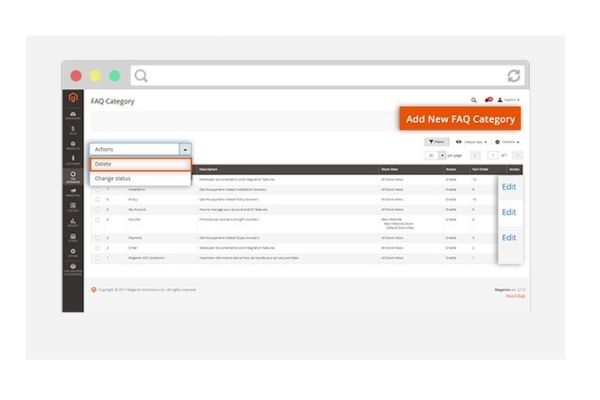
Task: Click the first Edit link
Action: click(509, 187)
